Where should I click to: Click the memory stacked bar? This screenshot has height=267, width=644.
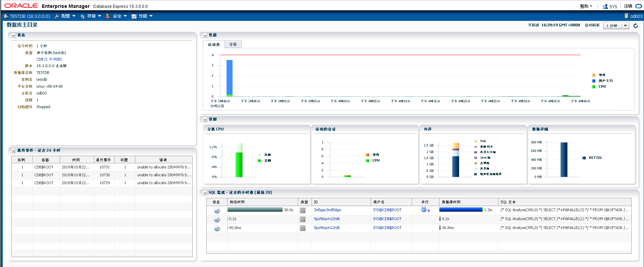point(455,160)
